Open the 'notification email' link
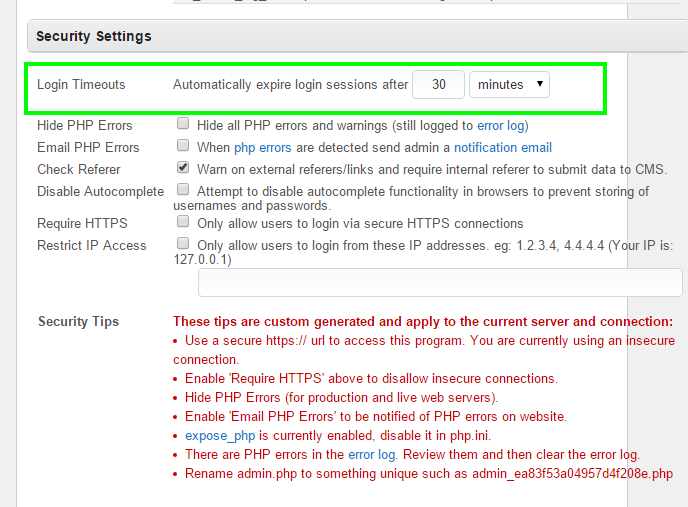This screenshot has width=688, height=507. coord(502,147)
